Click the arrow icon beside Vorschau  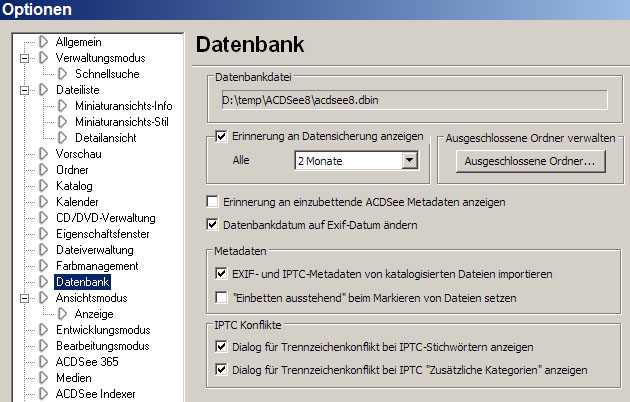[44, 154]
